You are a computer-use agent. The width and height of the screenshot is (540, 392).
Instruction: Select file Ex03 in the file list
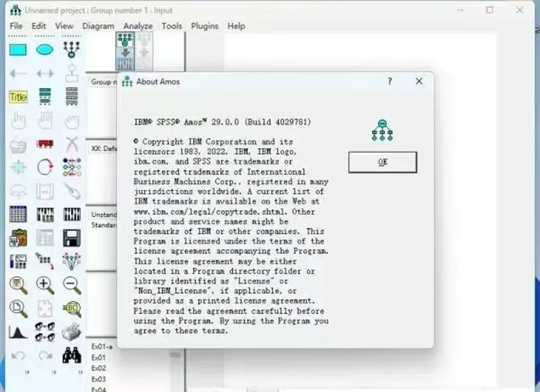(x=98, y=379)
